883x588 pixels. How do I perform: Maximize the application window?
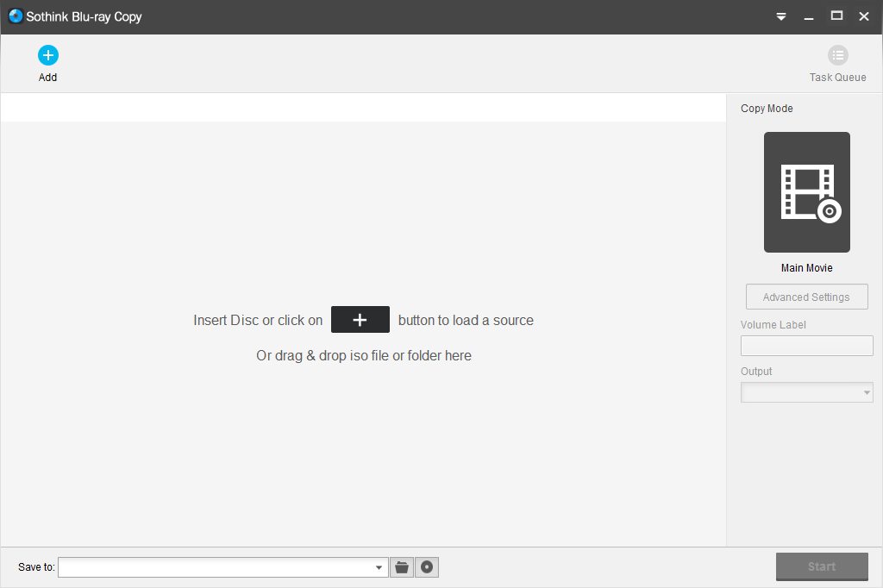click(836, 16)
